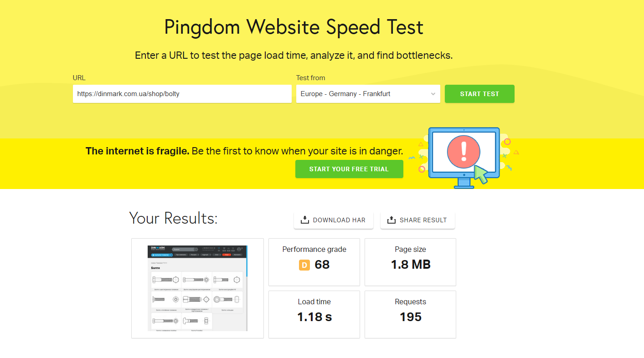Click the share icon beside SHARE RESULT
This screenshot has height=358, width=644.
391,220
